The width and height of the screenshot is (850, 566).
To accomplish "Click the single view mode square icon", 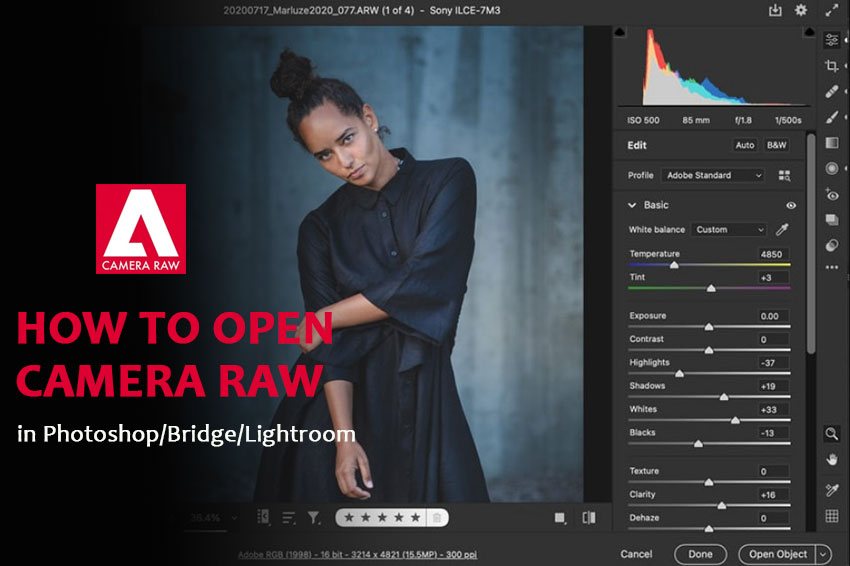I will tap(560, 518).
